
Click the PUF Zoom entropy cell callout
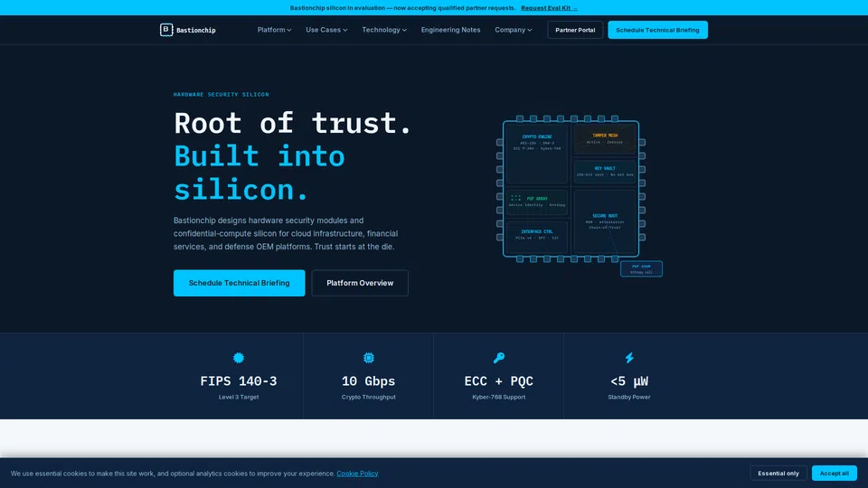[x=641, y=269]
